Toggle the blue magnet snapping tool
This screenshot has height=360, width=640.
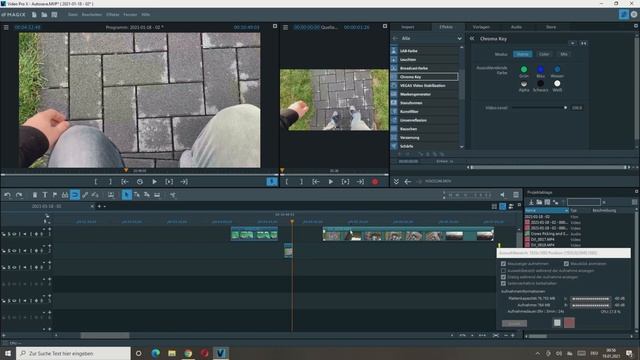(75, 195)
